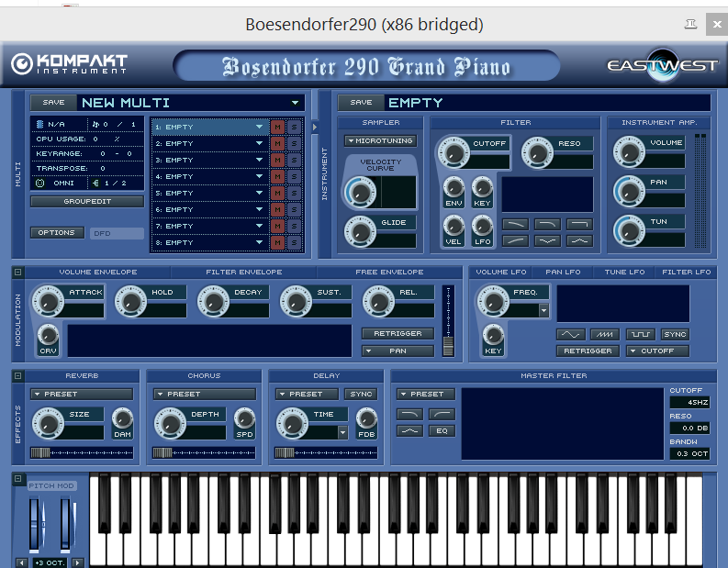Open the NEW MULTI dropdown arrow
Image resolution: width=728 pixels, height=568 pixels.
[295, 103]
